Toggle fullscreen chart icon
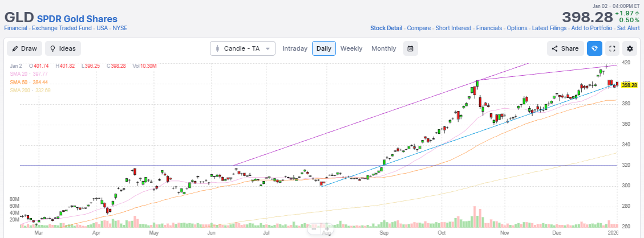The width and height of the screenshot is (644, 238). [x=612, y=48]
